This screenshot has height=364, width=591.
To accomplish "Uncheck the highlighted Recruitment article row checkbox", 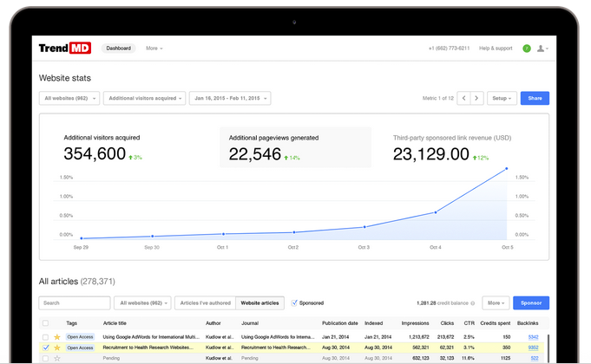I will click(x=45, y=347).
